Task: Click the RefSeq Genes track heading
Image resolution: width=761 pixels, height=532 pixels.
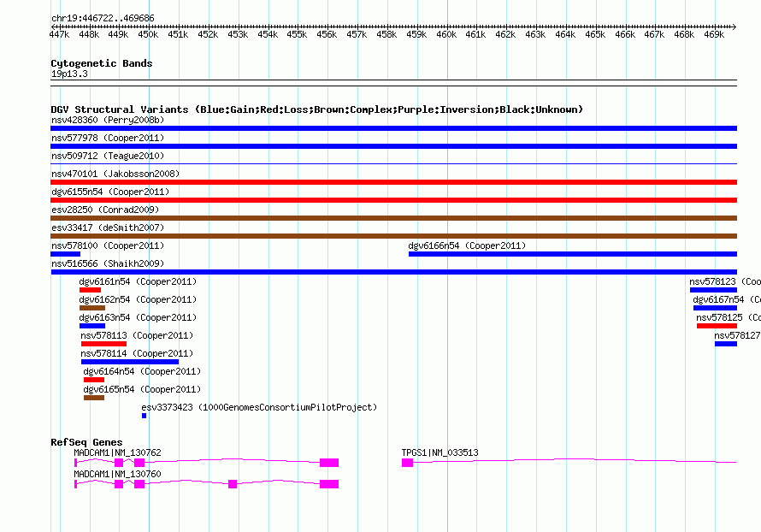Action: click(x=86, y=442)
